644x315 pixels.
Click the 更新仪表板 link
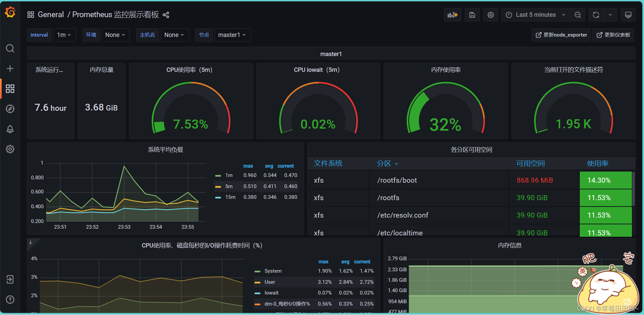(613, 35)
